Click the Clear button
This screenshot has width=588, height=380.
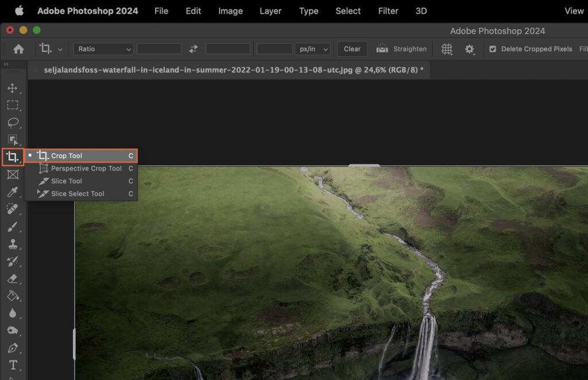pos(352,49)
